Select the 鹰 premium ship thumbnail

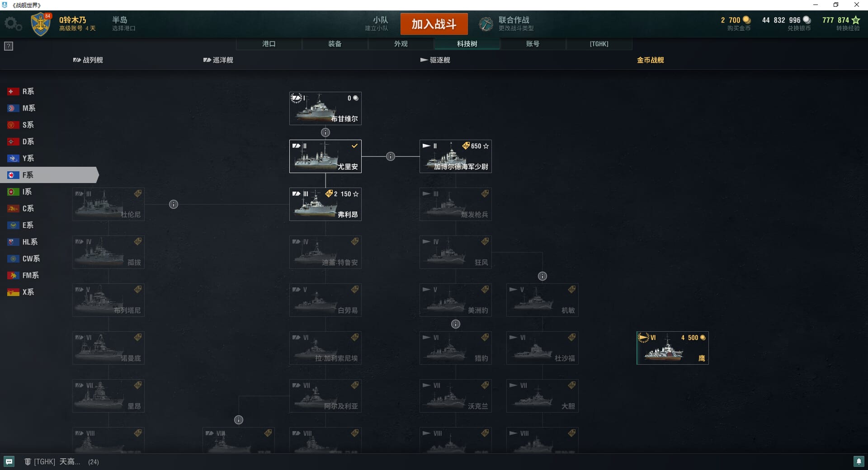coord(673,348)
